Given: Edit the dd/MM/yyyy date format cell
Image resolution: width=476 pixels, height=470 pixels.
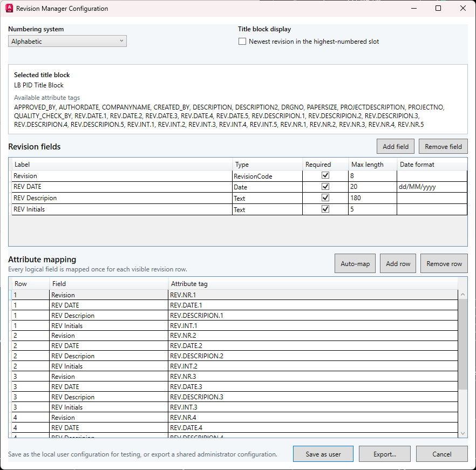Looking at the screenshot, I should 432,187.
